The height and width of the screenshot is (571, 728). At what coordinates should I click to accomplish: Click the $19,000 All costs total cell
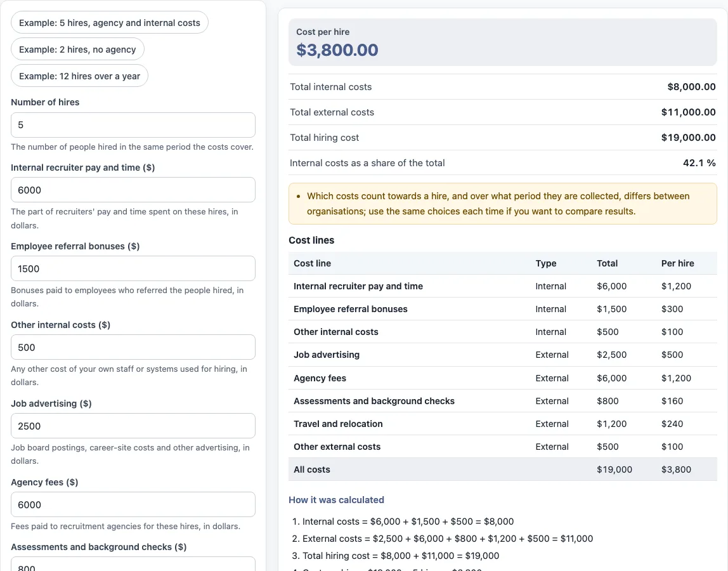pos(614,469)
